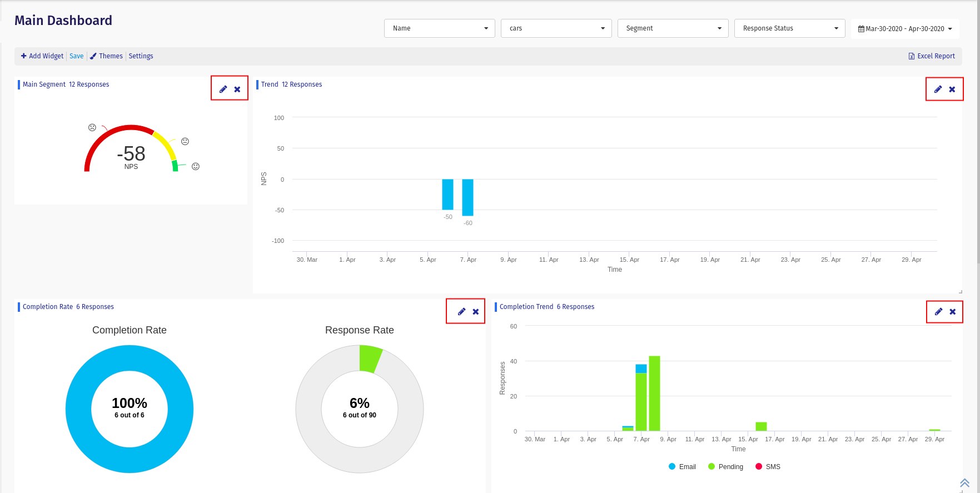This screenshot has height=493, width=980.
Task: Close the Trend widget
Action: click(952, 89)
